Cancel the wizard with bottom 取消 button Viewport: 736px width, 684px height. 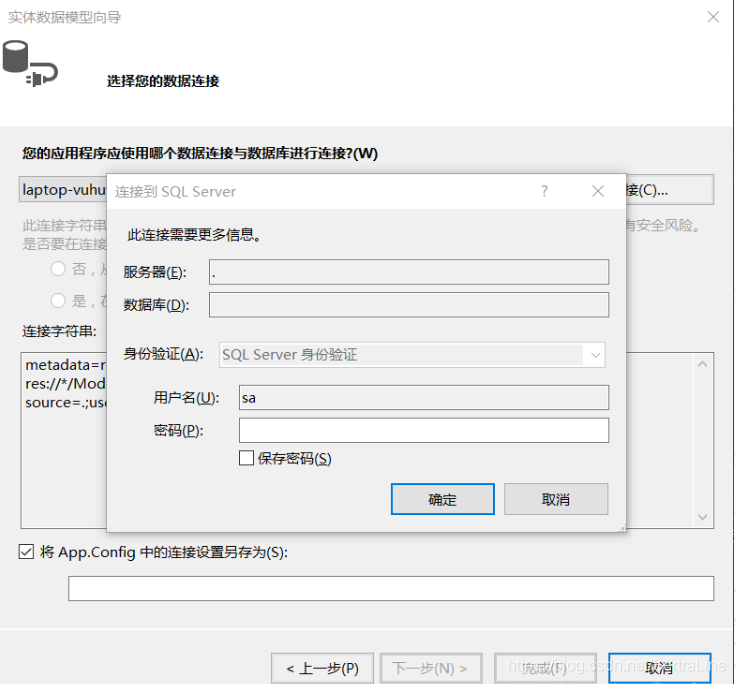[x=659, y=668]
